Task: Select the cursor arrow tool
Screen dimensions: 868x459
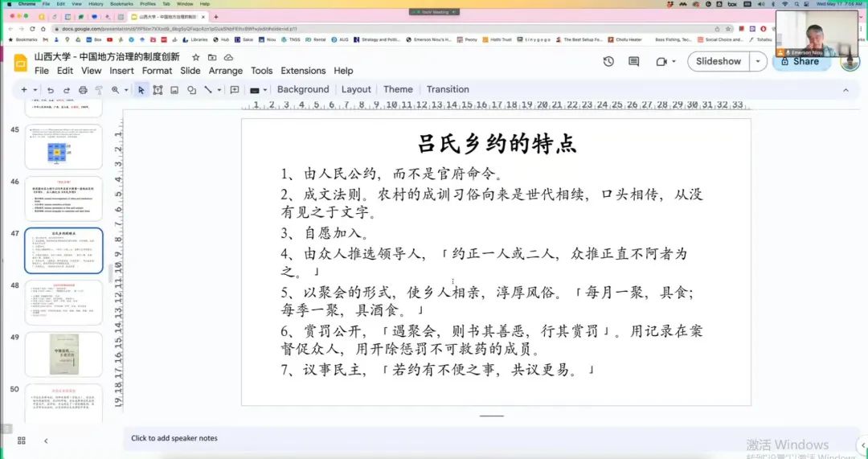Action: [141, 90]
